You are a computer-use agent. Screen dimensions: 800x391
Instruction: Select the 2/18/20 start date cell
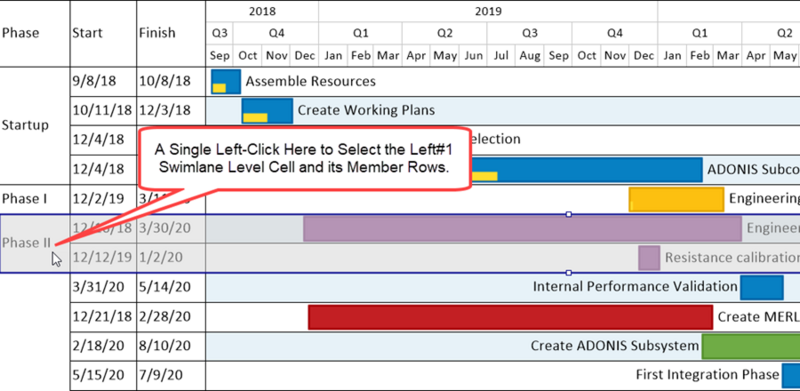pos(103,346)
